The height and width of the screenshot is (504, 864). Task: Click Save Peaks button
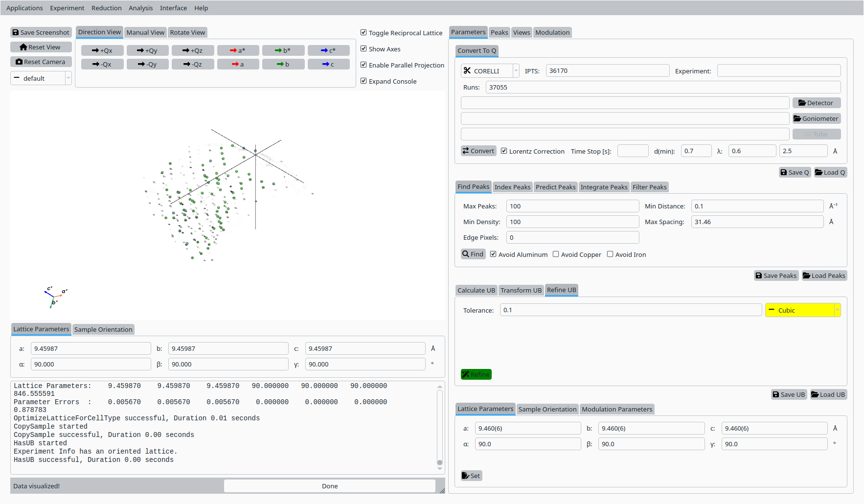click(776, 275)
